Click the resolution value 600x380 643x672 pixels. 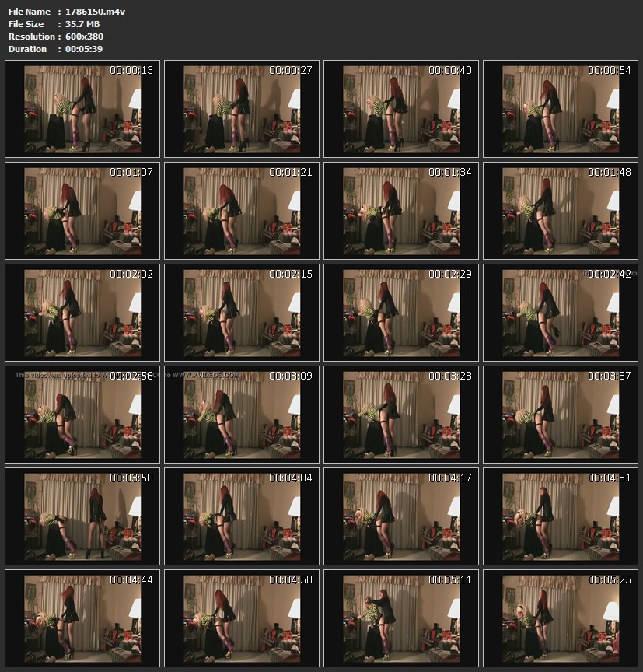tap(85, 37)
